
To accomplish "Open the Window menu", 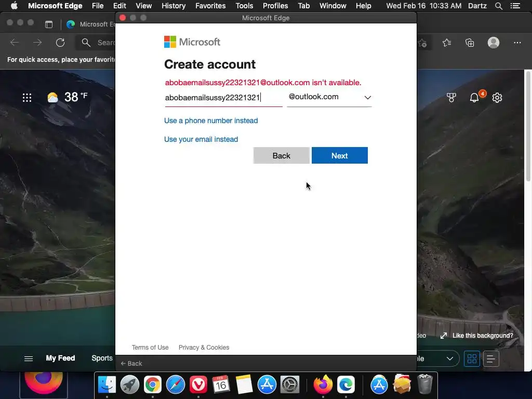I will [x=333, y=6].
